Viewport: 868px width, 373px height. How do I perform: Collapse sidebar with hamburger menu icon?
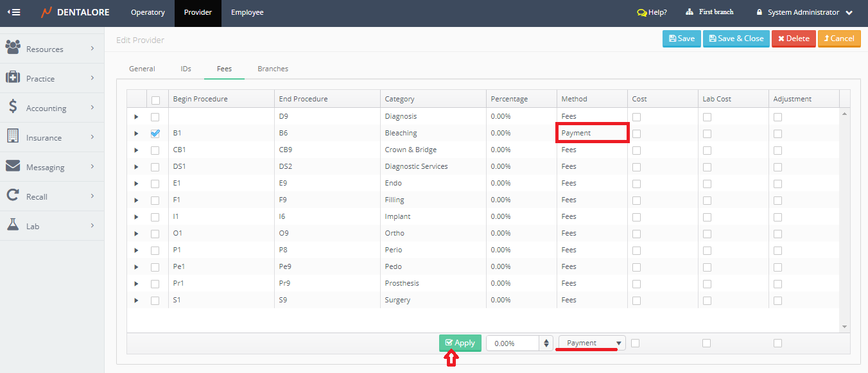13,12
